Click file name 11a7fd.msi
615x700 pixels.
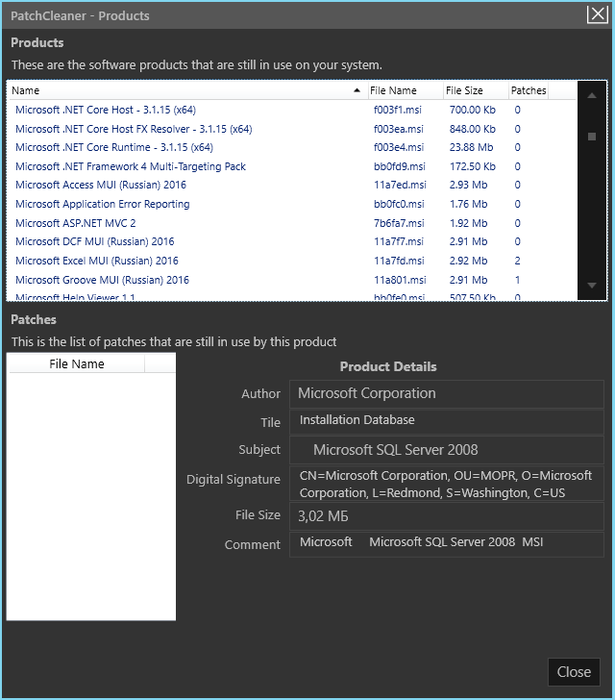399,261
